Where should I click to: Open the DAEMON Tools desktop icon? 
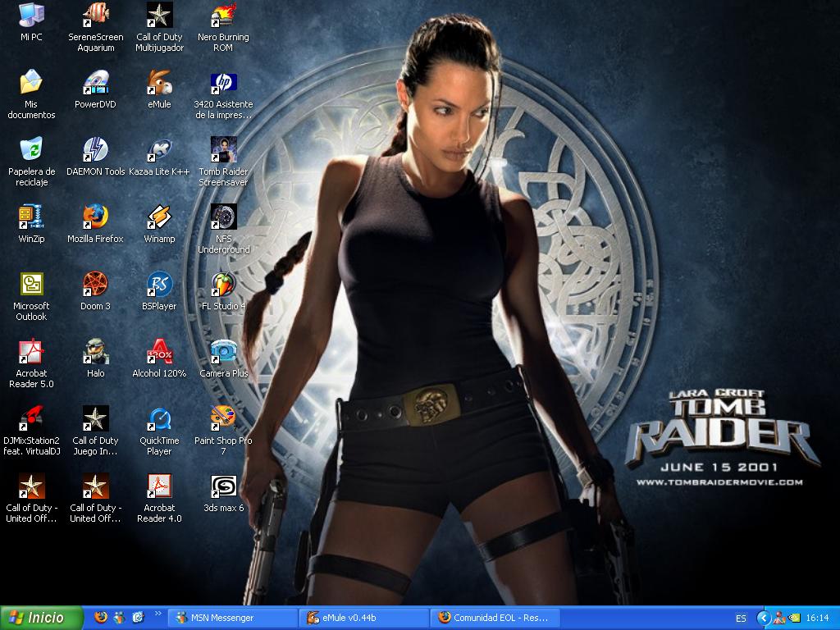click(95, 150)
